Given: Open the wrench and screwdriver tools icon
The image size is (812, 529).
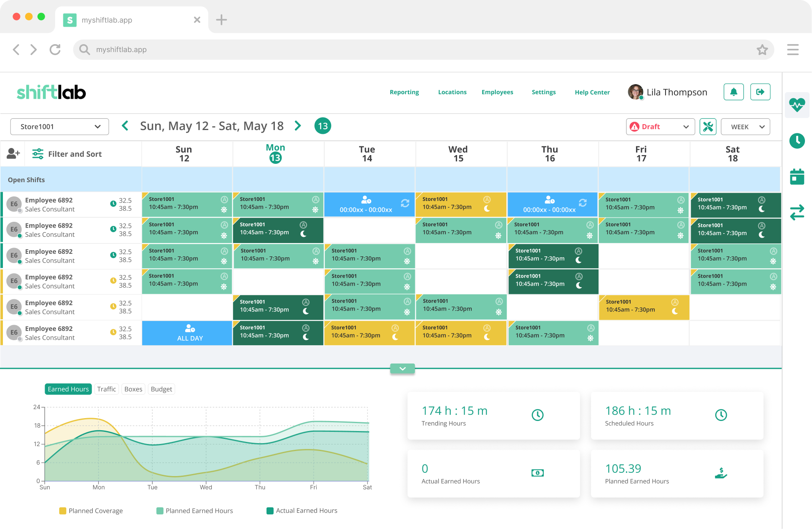Looking at the screenshot, I should pos(708,127).
